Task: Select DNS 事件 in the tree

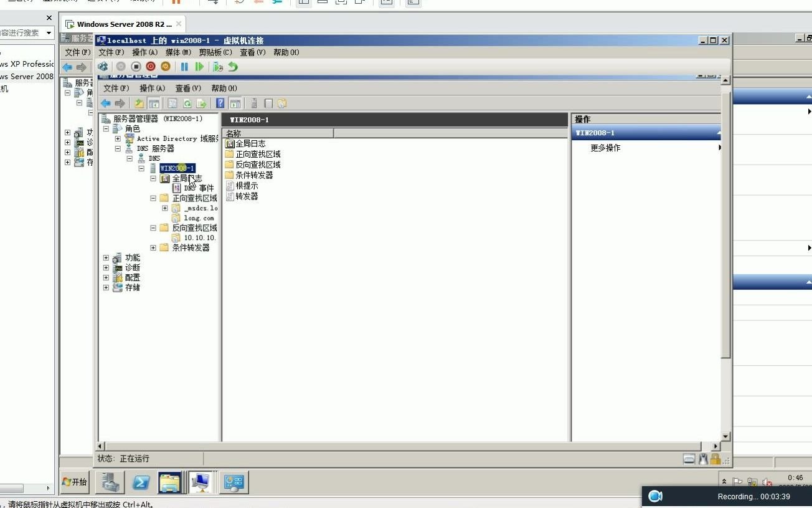Action: [x=199, y=188]
